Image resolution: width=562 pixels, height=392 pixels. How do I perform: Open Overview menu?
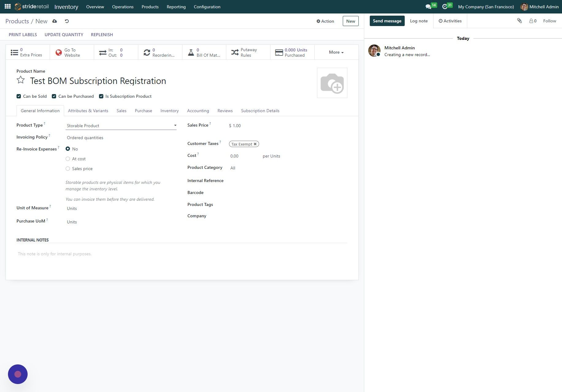point(95,7)
